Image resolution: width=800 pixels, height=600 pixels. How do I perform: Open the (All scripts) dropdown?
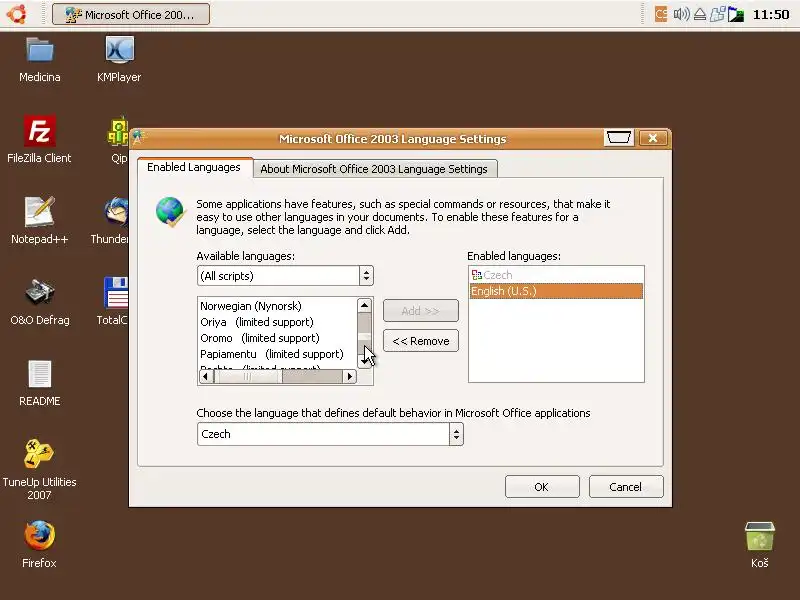click(x=285, y=276)
